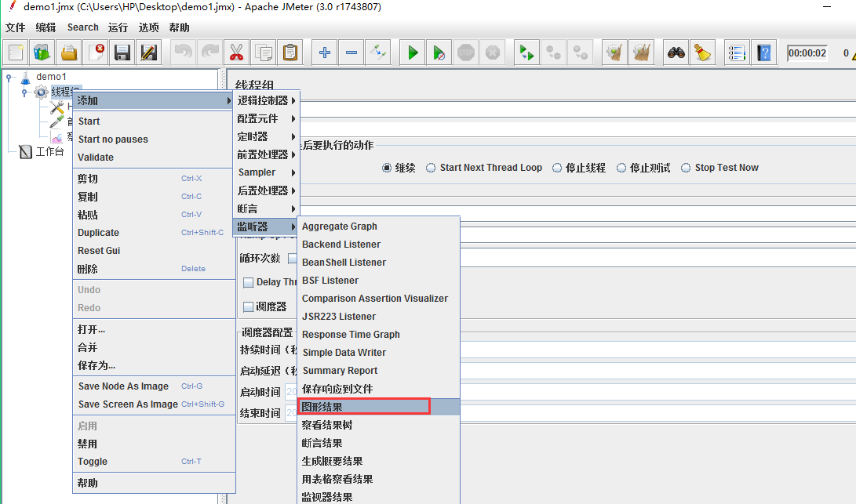The width and height of the screenshot is (856, 504).
Task: Expand the Sampler submenu
Action: click(267, 172)
